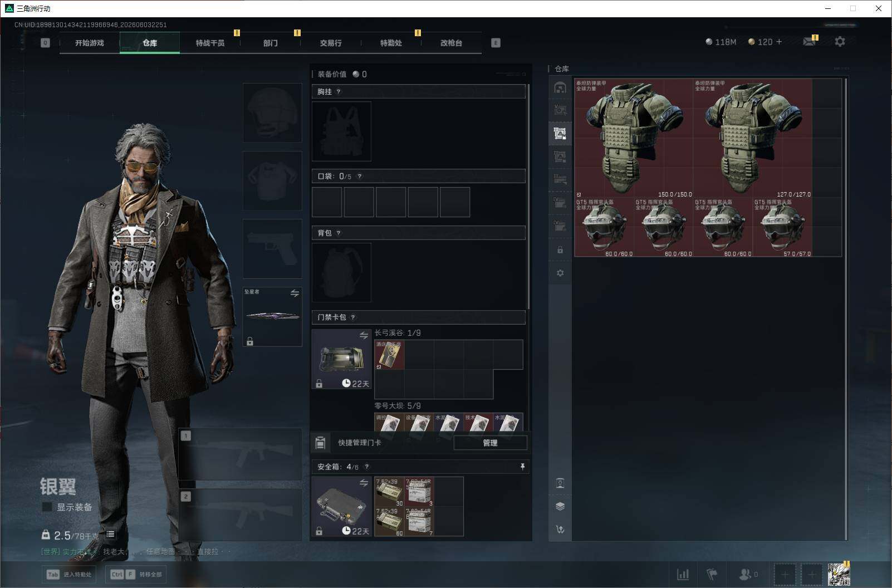Select the GT5 指挥官头盔 with 57.0/57.0 durability

click(782, 227)
